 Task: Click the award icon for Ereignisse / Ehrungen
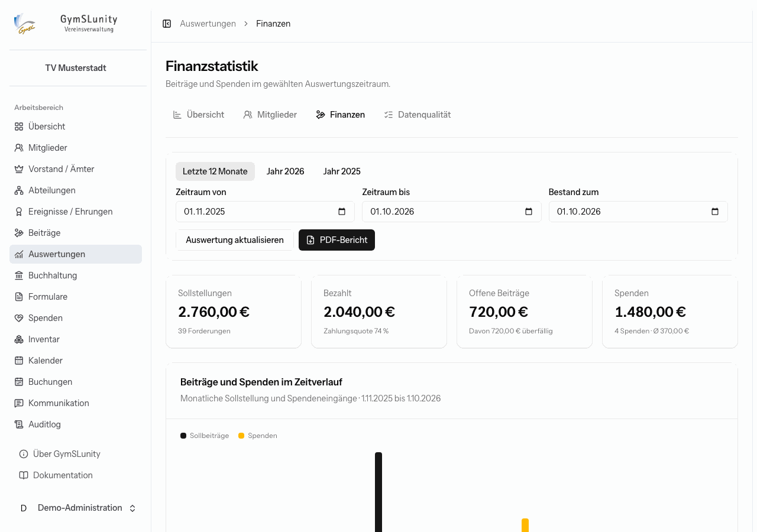pos(19,212)
